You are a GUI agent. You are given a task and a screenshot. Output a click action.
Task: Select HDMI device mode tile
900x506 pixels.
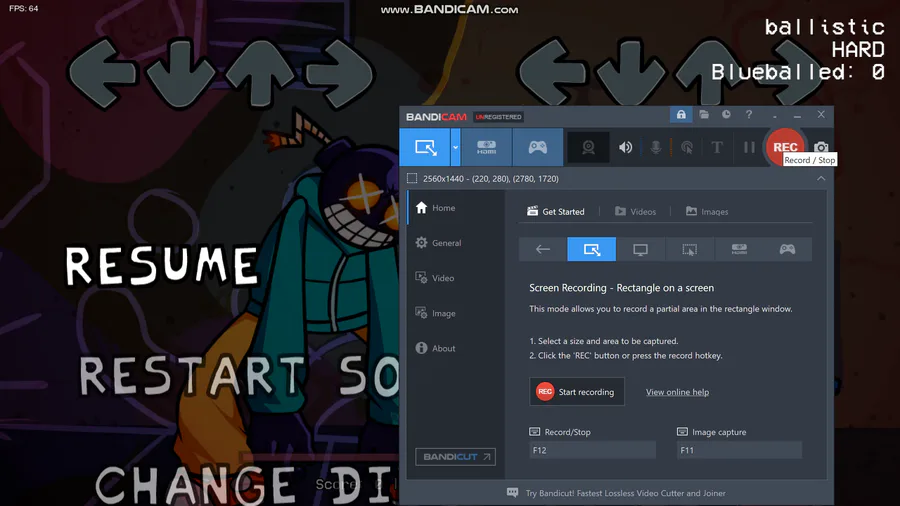pyautogui.click(x=739, y=249)
